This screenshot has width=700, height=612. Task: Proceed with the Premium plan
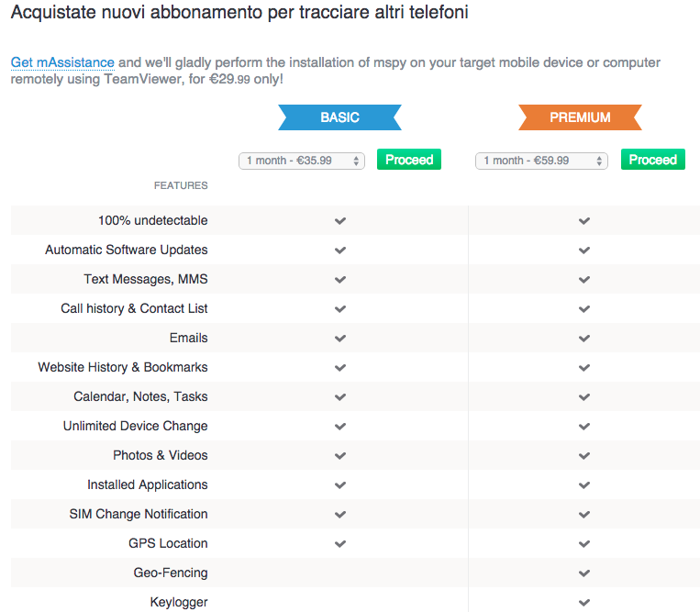653,160
